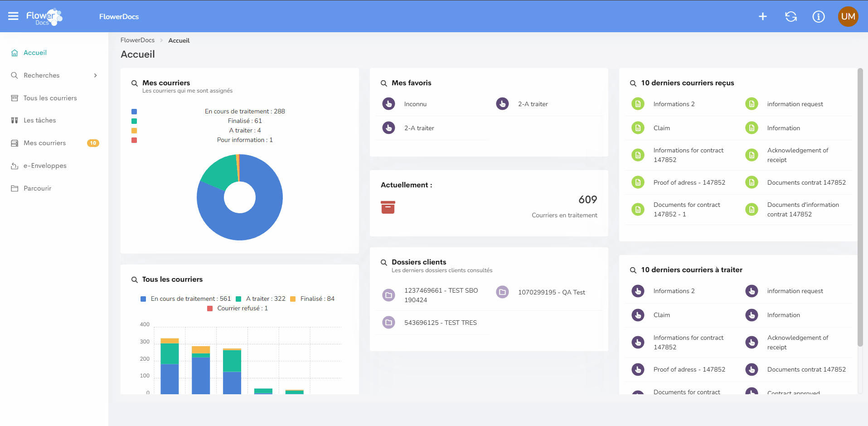Viewport: 868px width, 426px height.
Task: Expand the Recherches submenu chevron
Action: point(95,75)
